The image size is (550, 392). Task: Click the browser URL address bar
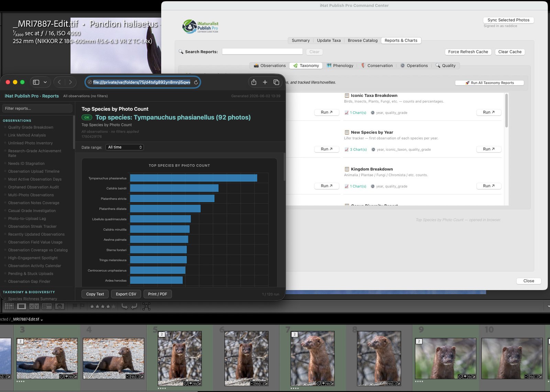[x=143, y=82]
